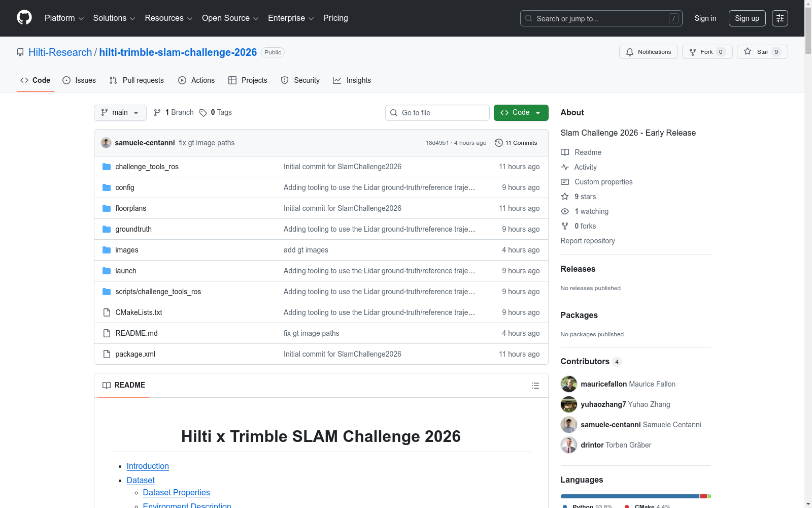Open the Introduction link in README

pos(148,466)
